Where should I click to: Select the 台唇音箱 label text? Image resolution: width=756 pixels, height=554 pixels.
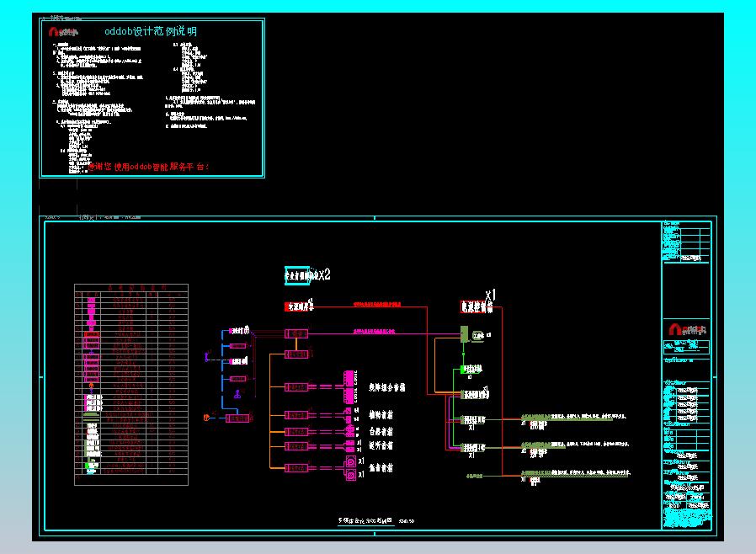click(x=381, y=432)
